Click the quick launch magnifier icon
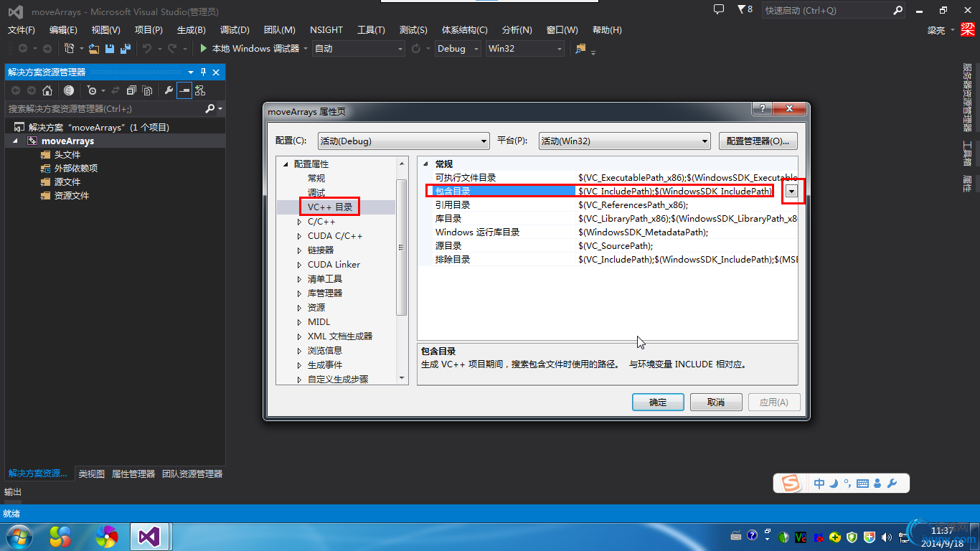Screen dimensions: 980x551 (897, 10)
